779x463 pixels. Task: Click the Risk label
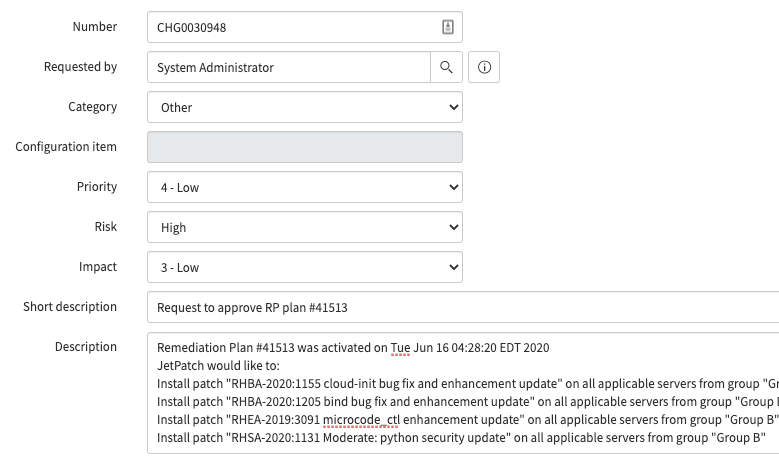click(106, 227)
